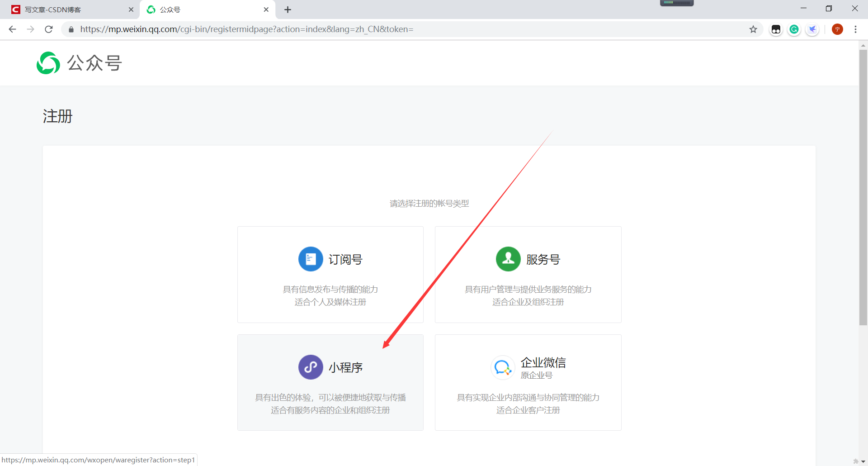The width and height of the screenshot is (868, 466).
Task: Close the 公众号 tab
Action: coord(266,10)
